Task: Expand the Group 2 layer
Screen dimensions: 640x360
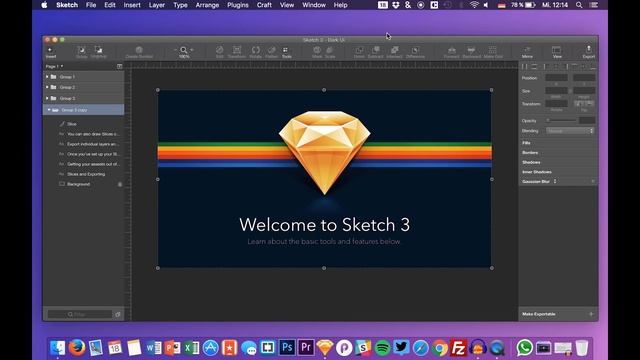Action: click(x=47, y=87)
